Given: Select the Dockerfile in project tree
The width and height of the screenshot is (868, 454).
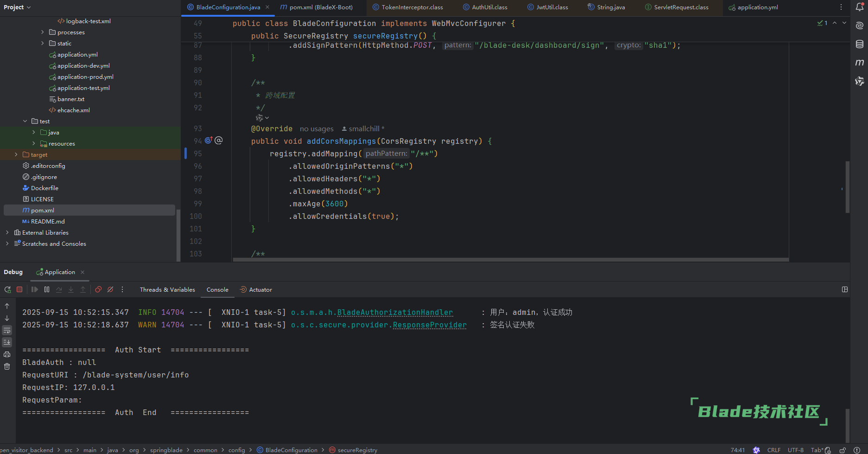Looking at the screenshot, I should (x=44, y=188).
